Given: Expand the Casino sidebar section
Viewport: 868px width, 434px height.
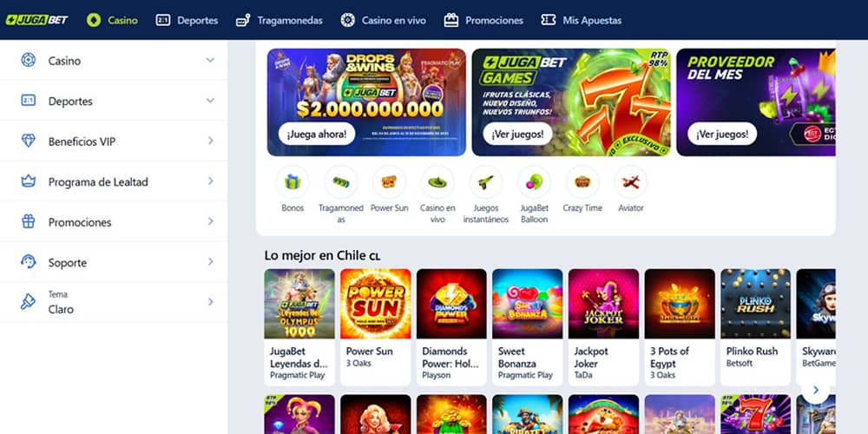Looking at the screenshot, I should click(114, 61).
